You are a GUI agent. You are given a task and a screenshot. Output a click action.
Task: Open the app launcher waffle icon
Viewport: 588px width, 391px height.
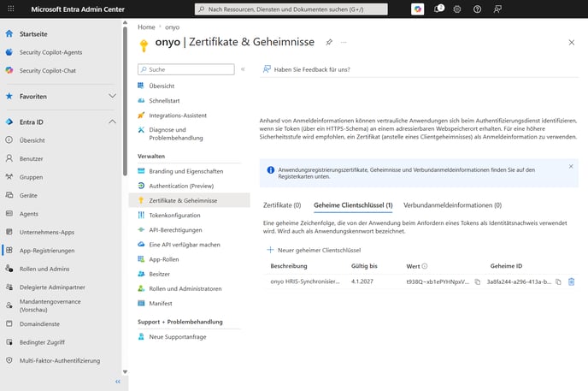11,9
